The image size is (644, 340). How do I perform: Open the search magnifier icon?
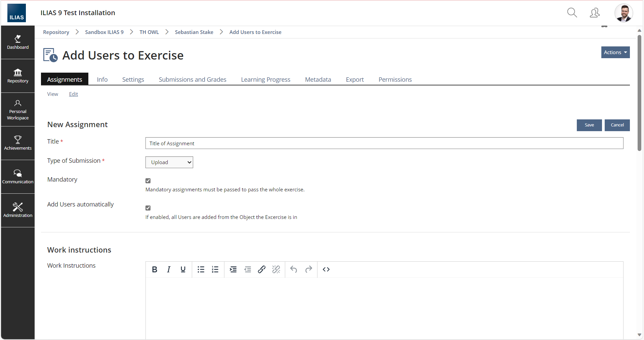point(572,13)
